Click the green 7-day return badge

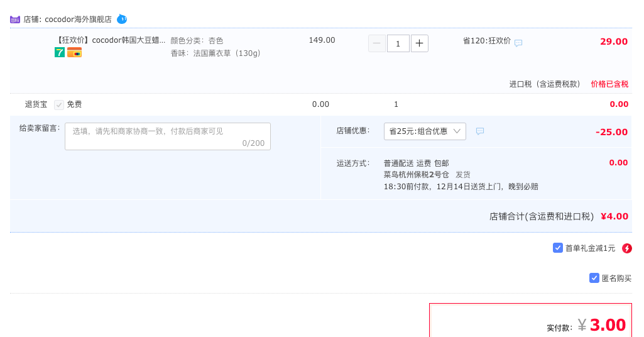(60, 52)
